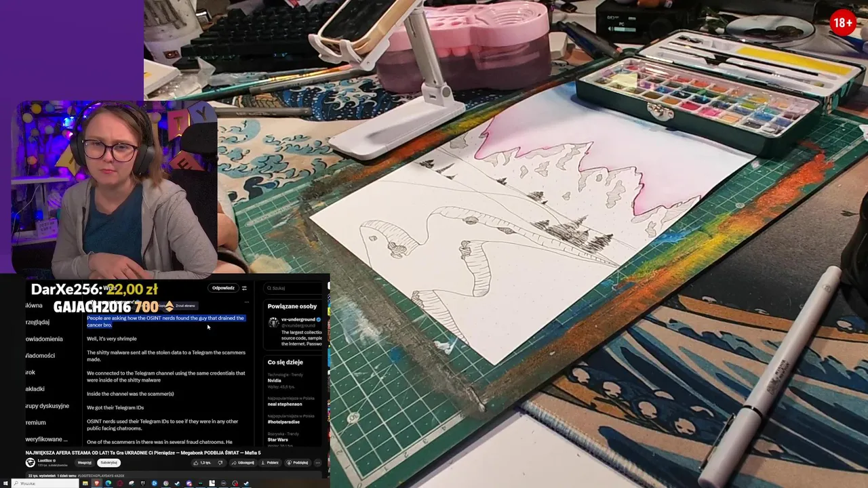Image resolution: width=868 pixels, height=488 pixels.
Task: Click the Subskrybuj button
Action: click(x=109, y=462)
